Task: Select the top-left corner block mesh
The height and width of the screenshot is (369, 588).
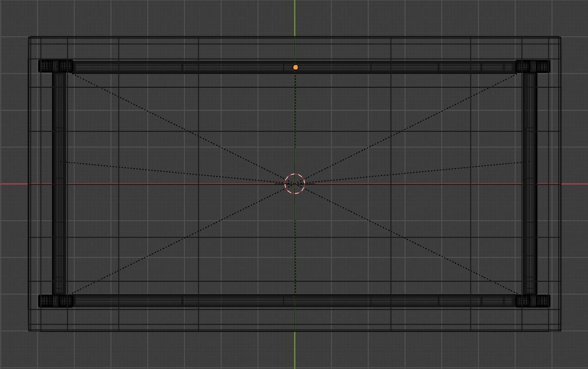Action: (x=56, y=66)
